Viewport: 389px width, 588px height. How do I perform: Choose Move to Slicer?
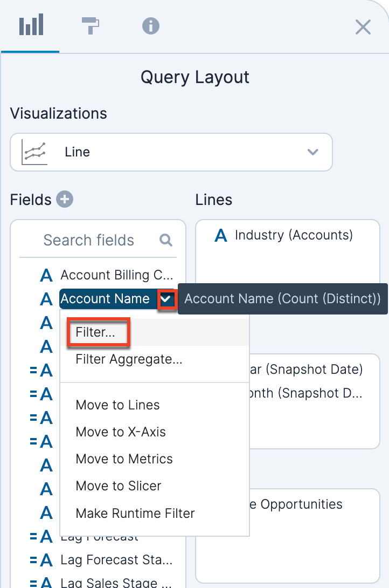[119, 486]
